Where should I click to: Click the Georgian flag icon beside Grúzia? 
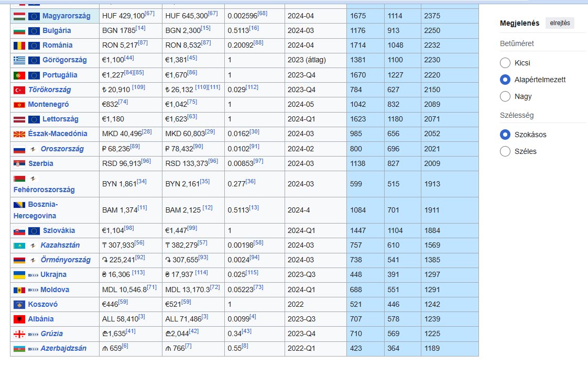coord(19,334)
